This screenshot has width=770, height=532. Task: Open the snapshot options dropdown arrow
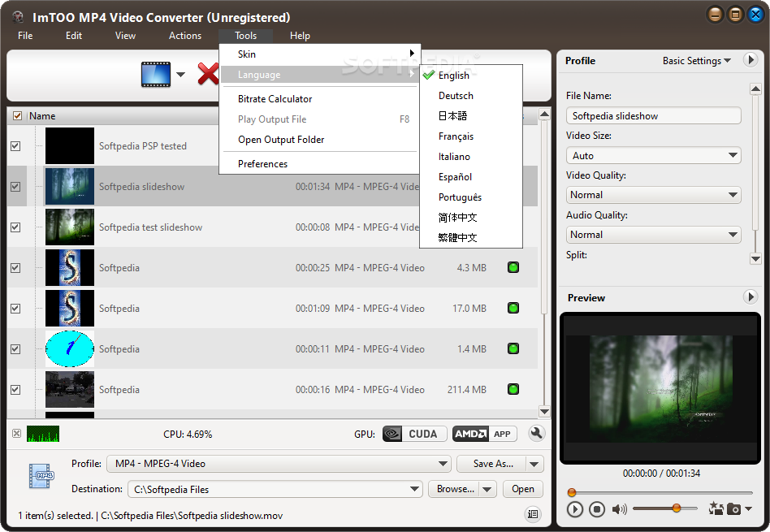pos(748,509)
